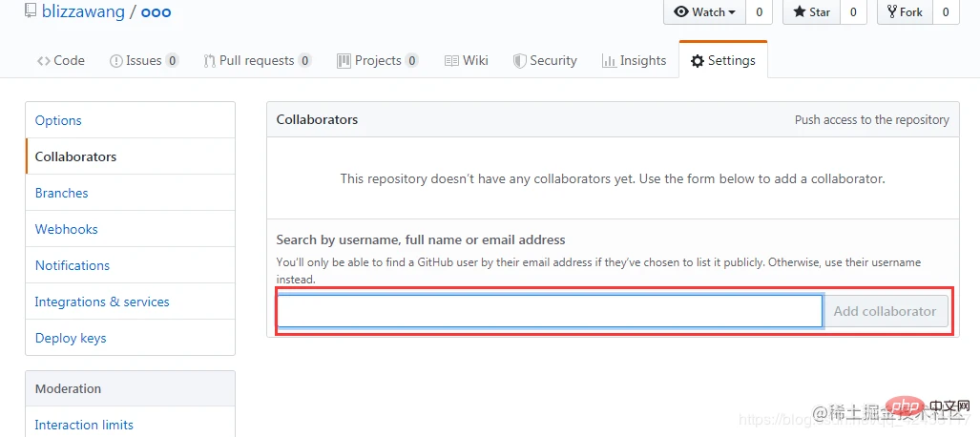Fork the repository
The height and width of the screenshot is (437, 980).
(904, 11)
